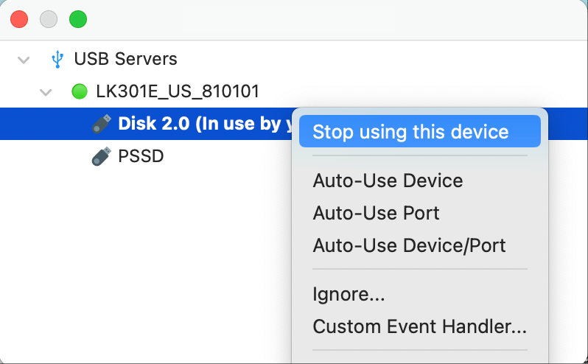Pick the Auto-Use Port menu option
The height and width of the screenshot is (364, 588).
tap(376, 213)
